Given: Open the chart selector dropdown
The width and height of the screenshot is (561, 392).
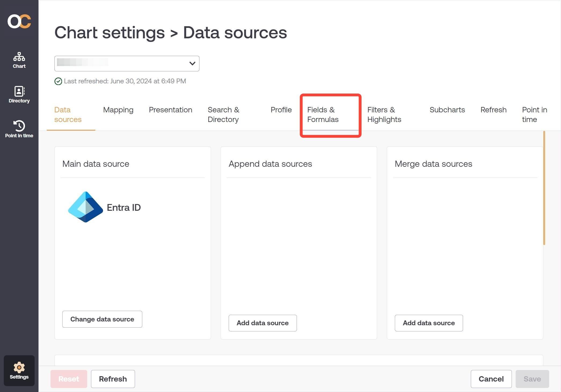Looking at the screenshot, I should click(x=192, y=64).
